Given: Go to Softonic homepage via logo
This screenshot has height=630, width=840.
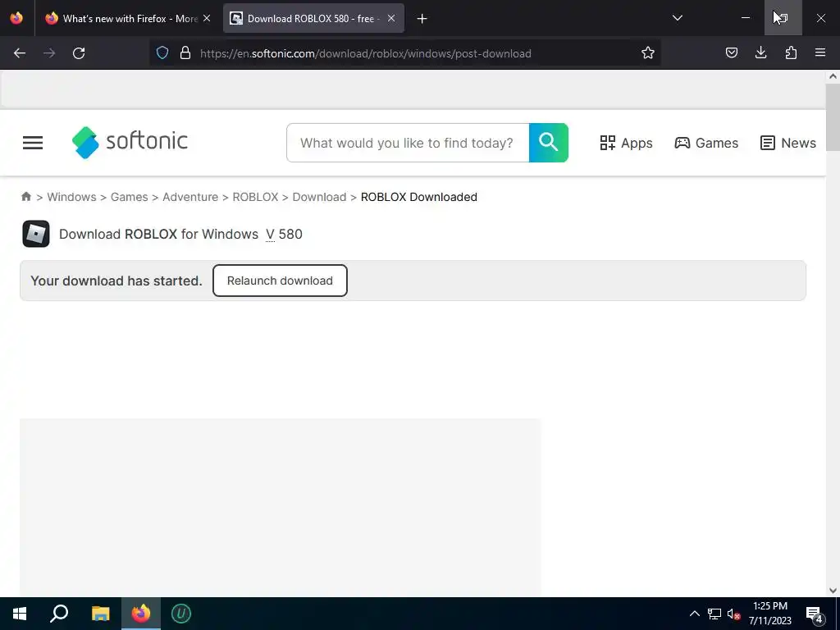Looking at the screenshot, I should pos(130,143).
